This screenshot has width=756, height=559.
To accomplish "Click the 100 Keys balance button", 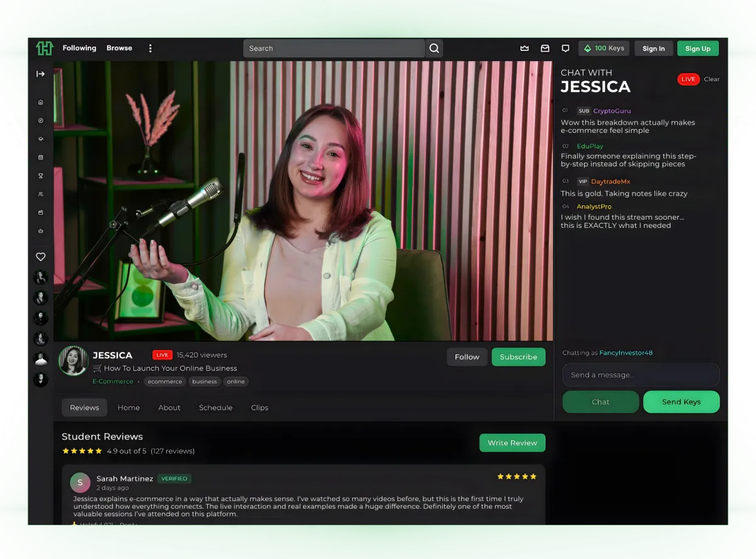I will pyautogui.click(x=604, y=48).
